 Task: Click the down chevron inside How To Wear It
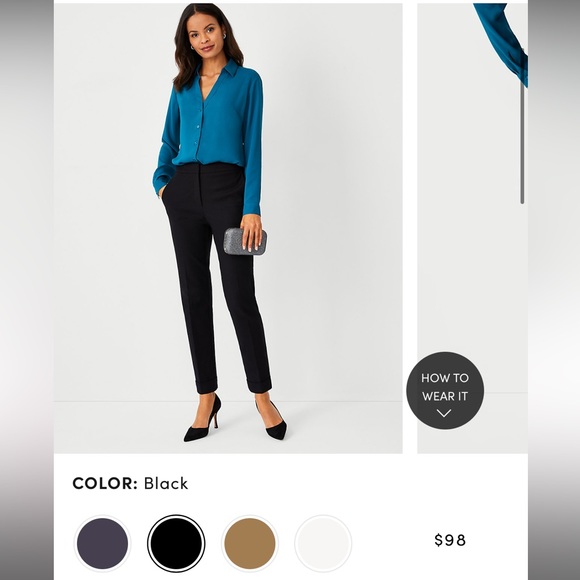[444, 413]
